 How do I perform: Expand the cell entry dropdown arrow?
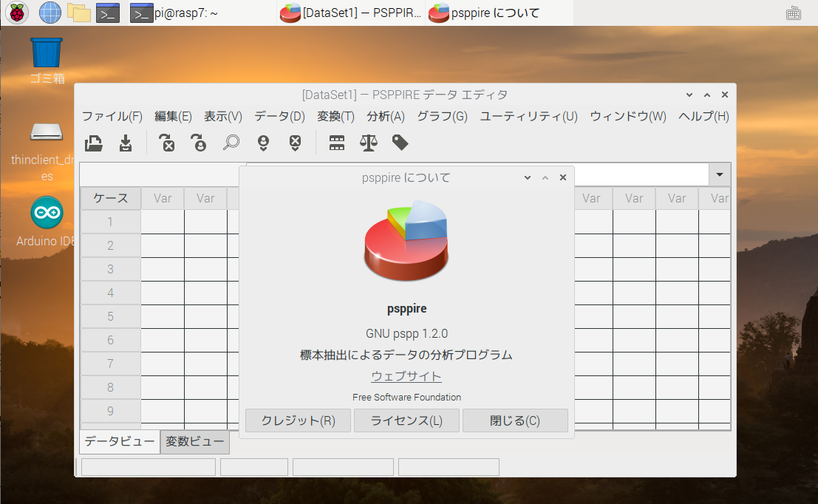[x=720, y=175]
